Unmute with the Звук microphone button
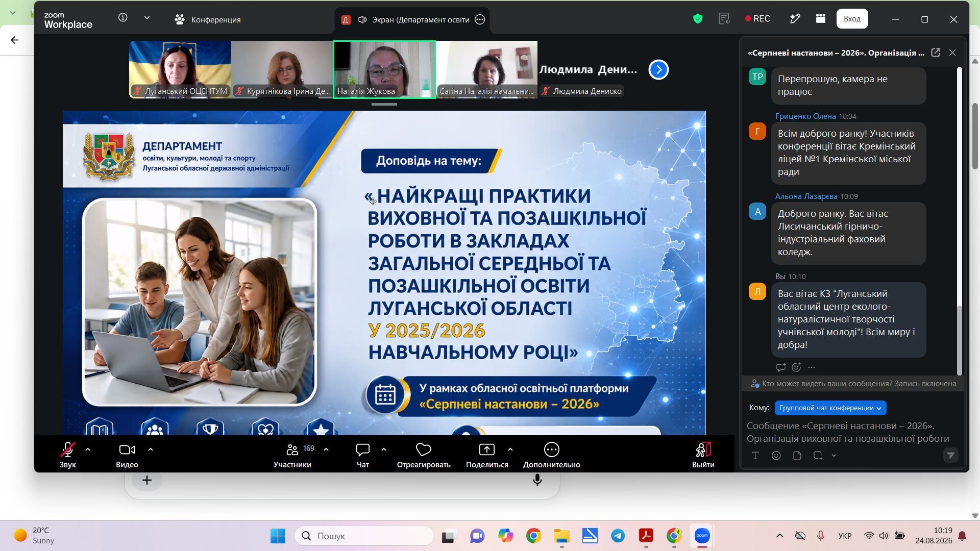Screen dimensions: 980x551 pyautogui.click(x=67, y=454)
